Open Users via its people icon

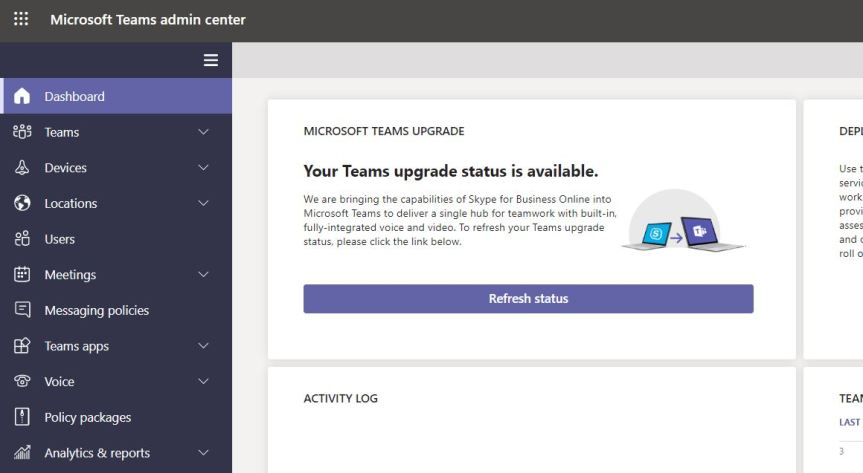coord(22,239)
